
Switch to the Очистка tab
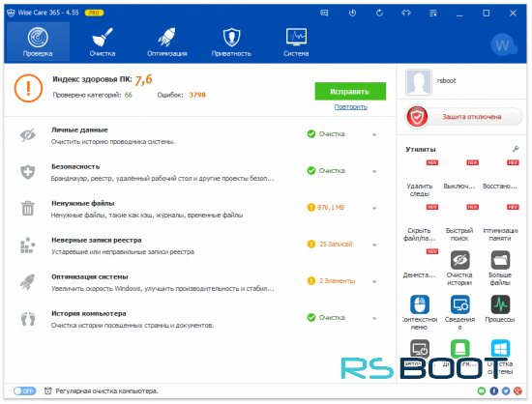click(103, 42)
